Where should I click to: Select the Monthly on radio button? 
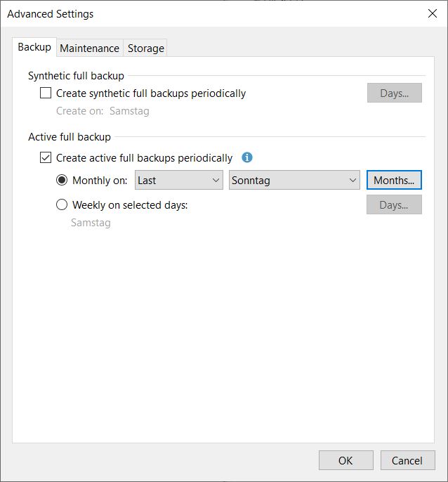pyautogui.click(x=62, y=181)
